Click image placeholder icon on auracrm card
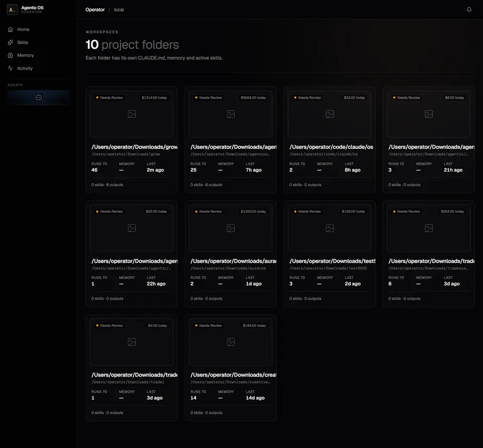Viewport: 483px width, 448px height. tap(231, 228)
